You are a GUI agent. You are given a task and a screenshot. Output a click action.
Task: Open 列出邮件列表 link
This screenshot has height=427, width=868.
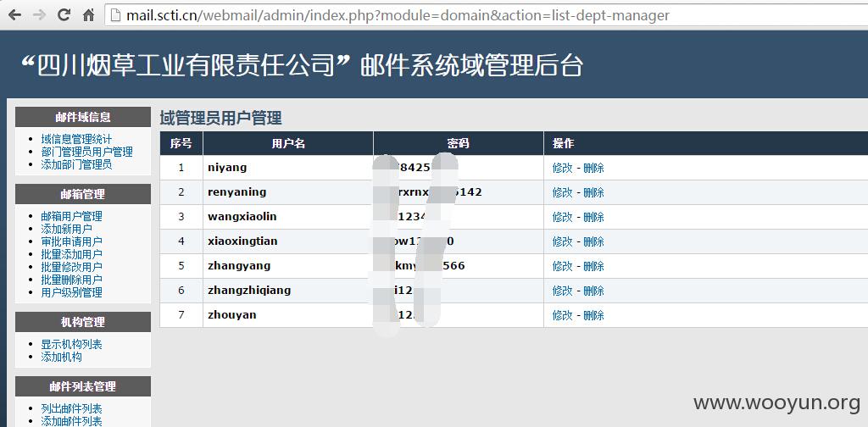(x=71, y=408)
